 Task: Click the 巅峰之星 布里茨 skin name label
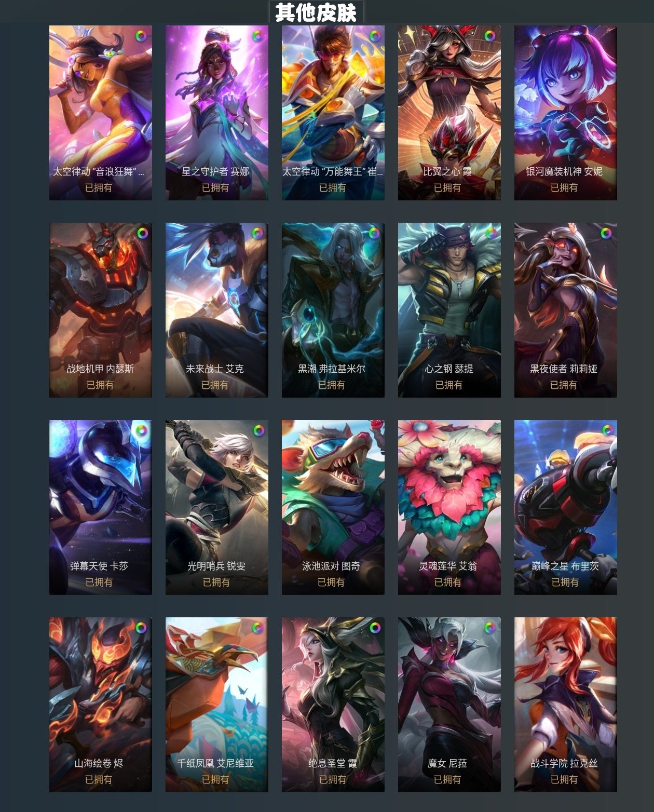click(565, 566)
